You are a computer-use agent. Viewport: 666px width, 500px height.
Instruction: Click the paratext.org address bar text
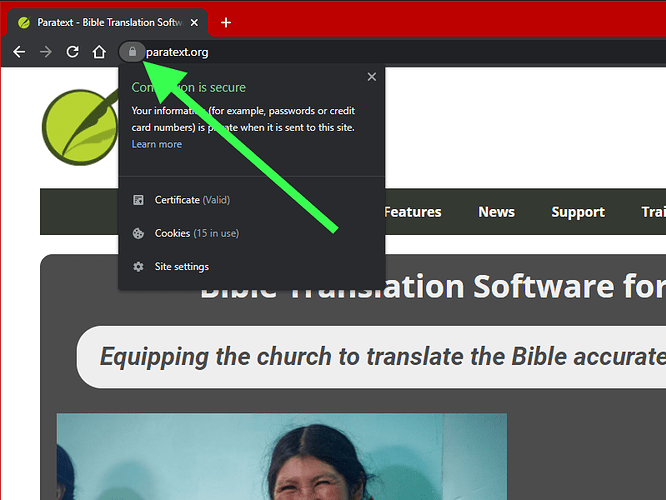point(177,52)
